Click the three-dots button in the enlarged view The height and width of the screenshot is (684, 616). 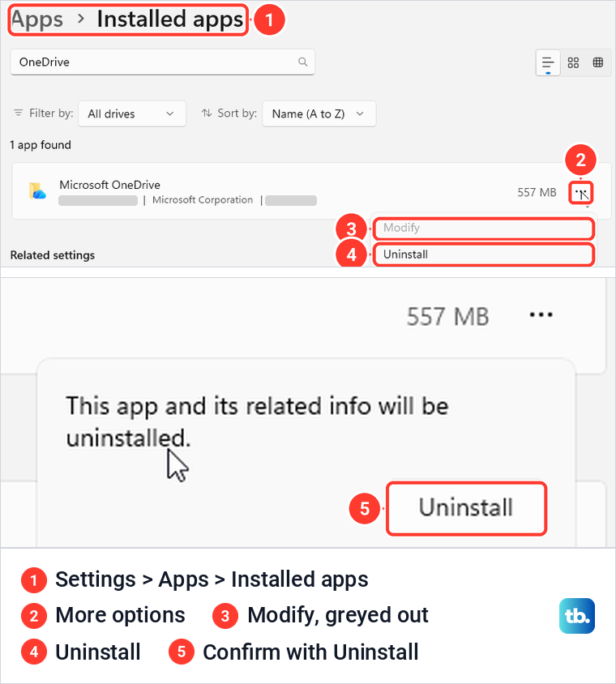click(x=541, y=315)
